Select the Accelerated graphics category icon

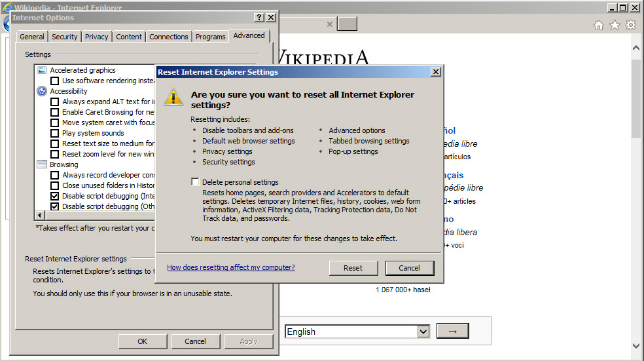[x=42, y=70]
